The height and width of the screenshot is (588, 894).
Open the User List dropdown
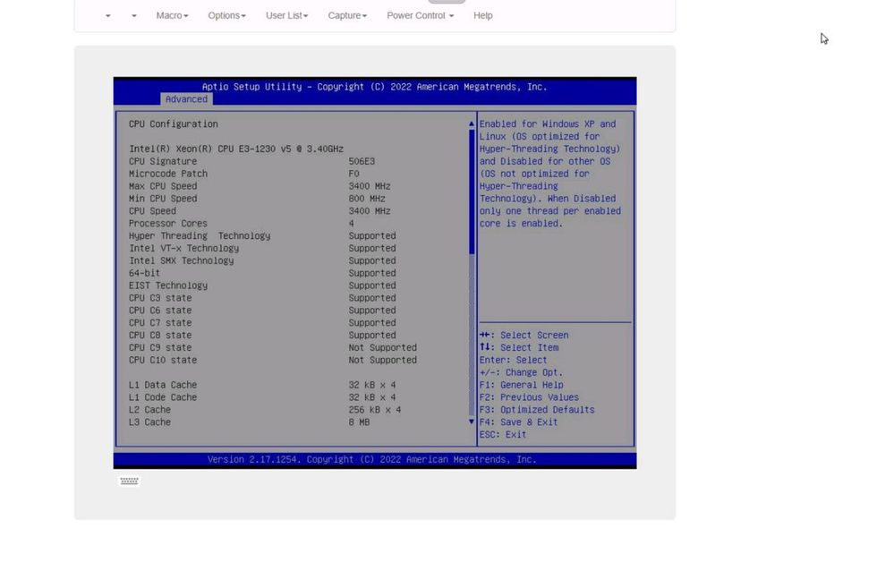click(x=286, y=15)
